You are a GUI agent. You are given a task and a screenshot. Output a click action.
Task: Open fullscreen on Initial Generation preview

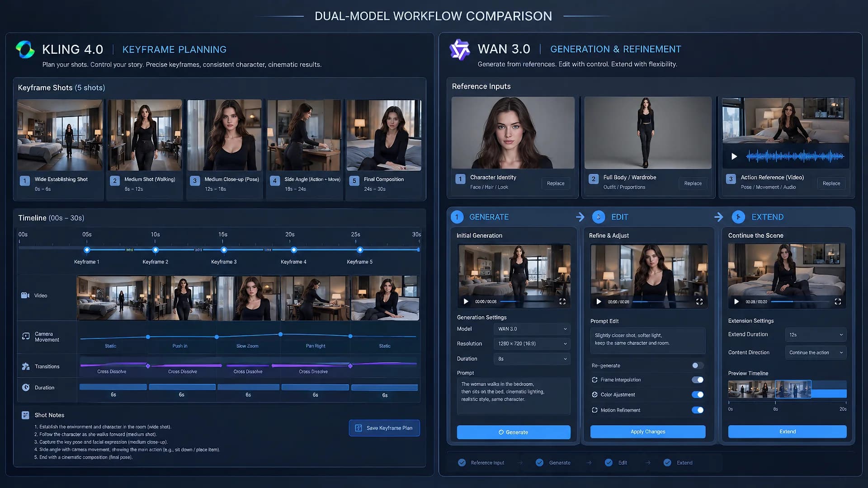pos(562,301)
